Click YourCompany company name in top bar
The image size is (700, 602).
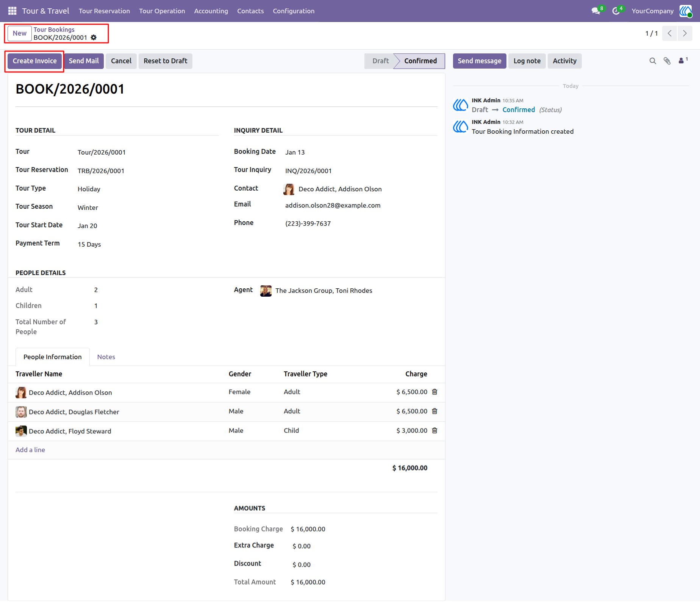click(x=653, y=11)
